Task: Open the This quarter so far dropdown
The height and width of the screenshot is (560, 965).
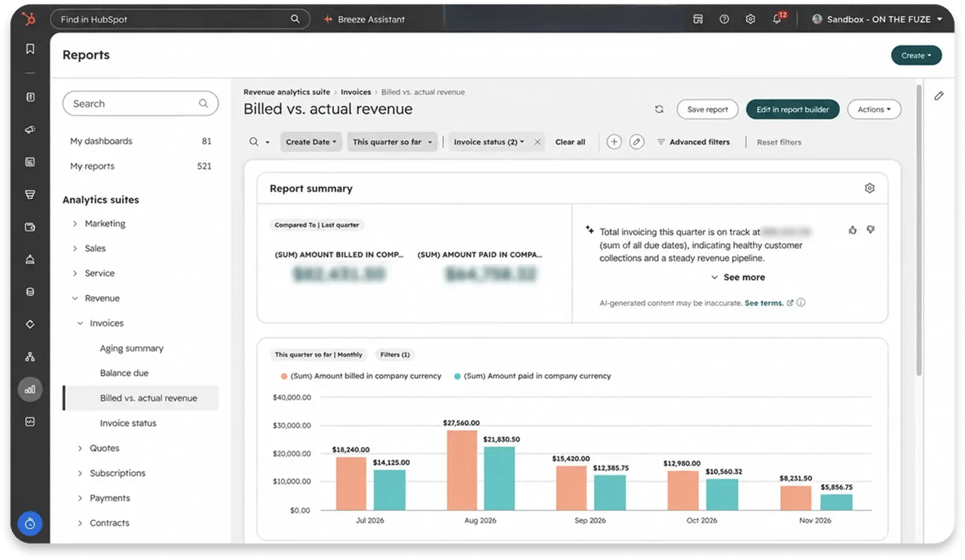Action: click(x=392, y=142)
